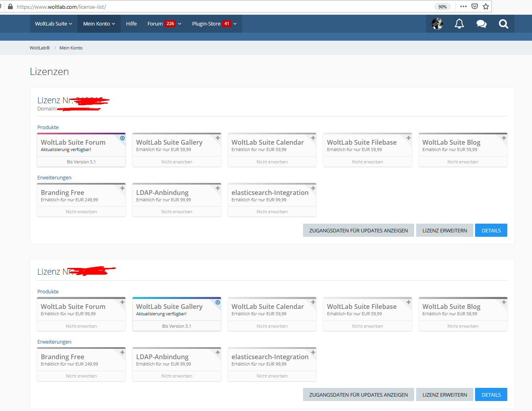532x411 pixels.
Task: Expand the WoltLab Suite dropdown menu
Action: (53, 24)
